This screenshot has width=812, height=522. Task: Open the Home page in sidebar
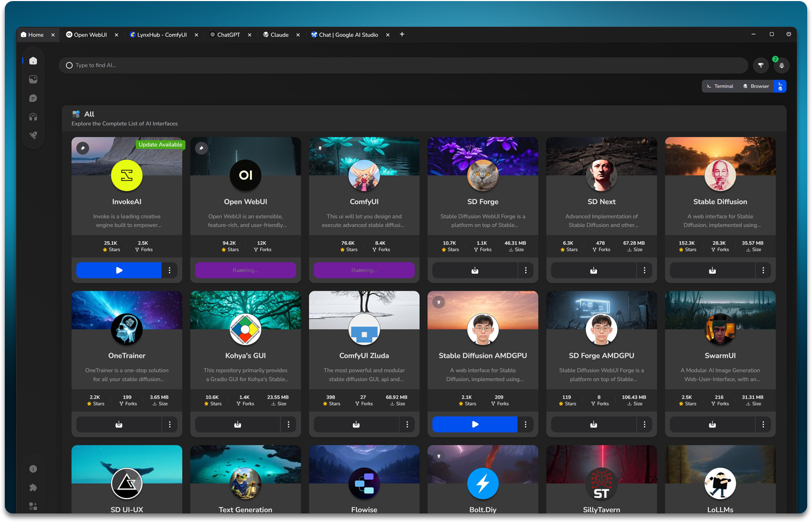tap(33, 61)
